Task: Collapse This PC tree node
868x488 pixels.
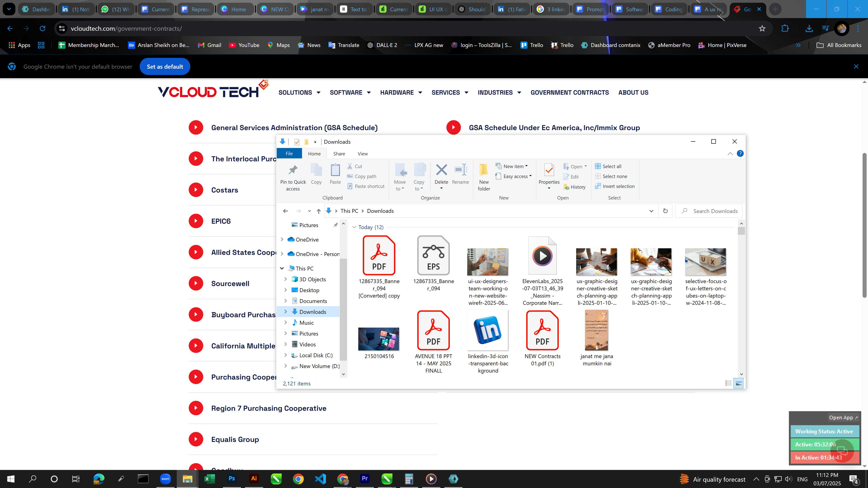Action: pyautogui.click(x=282, y=268)
